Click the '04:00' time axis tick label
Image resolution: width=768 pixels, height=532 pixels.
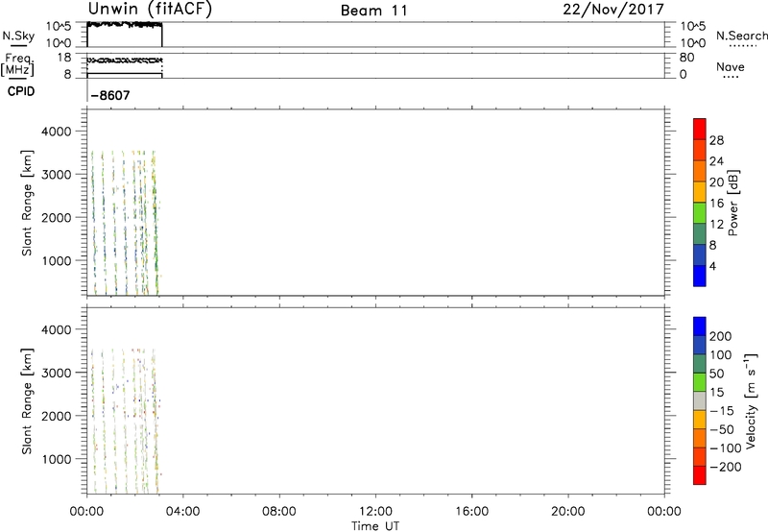[x=182, y=512]
